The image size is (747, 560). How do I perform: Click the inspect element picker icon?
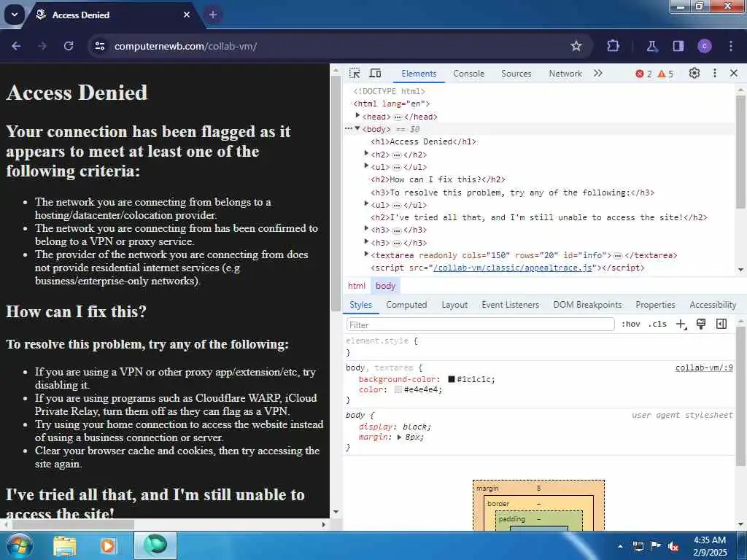pyautogui.click(x=355, y=74)
